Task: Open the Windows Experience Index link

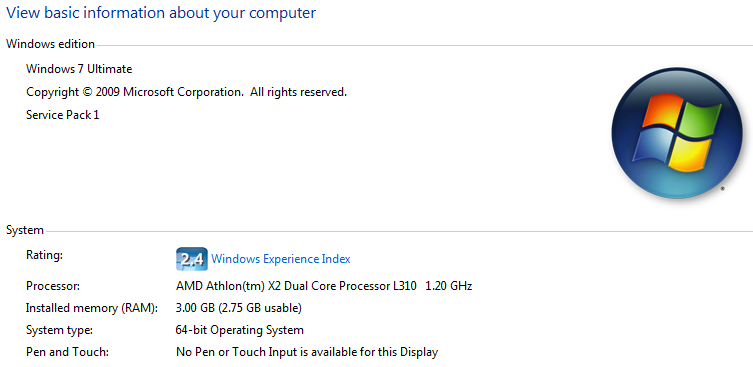Action: pyautogui.click(x=281, y=259)
